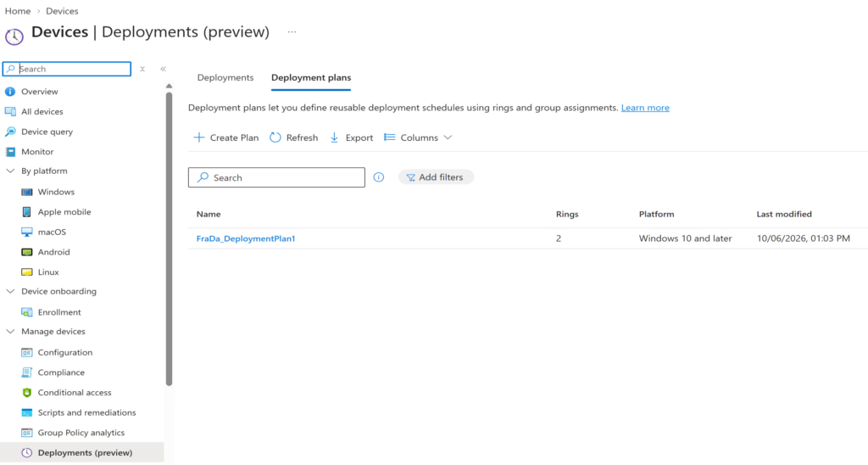Focus the deployment plans Search box
868x465 pixels.
pos(277,177)
